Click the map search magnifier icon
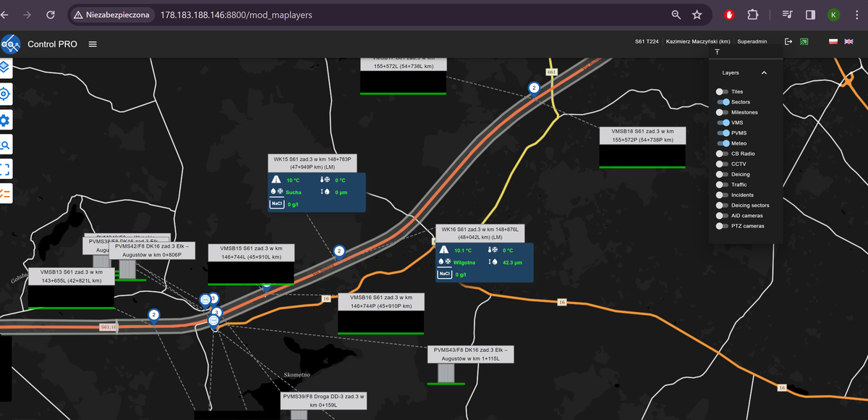Viewport: 868px width, 420px height. pyautogui.click(x=4, y=145)
